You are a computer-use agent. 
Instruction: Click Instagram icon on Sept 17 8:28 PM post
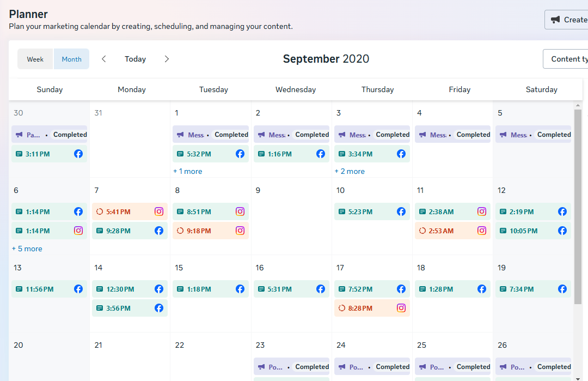coord(401,308)
